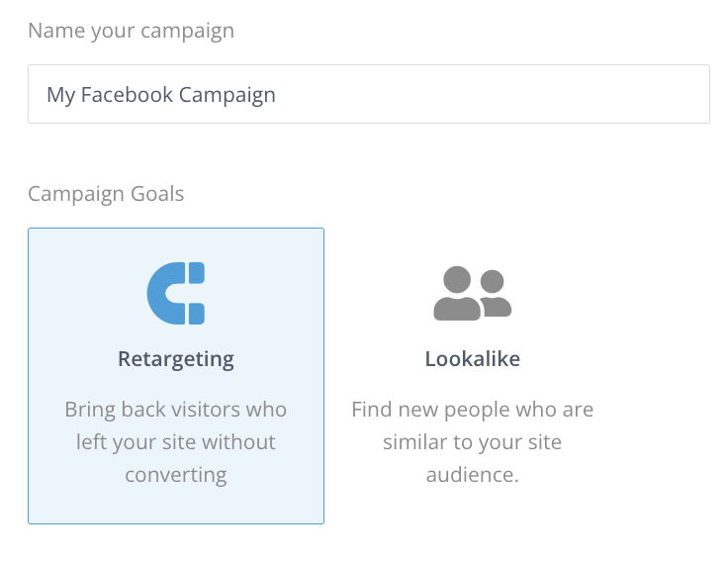Click the word "audience." under Lookalike
This screenshot has height=562, width=728.
(472, 474)
